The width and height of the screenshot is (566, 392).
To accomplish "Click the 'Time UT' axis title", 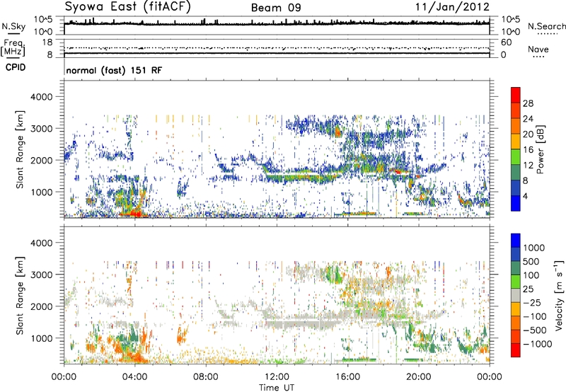I will tap(277, 388).
